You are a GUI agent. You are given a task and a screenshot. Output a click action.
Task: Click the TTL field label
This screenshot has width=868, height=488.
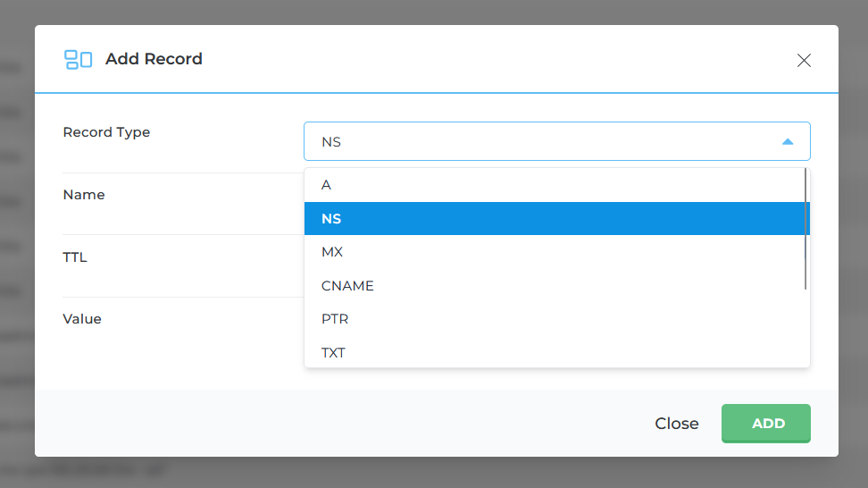pos(75,257)
